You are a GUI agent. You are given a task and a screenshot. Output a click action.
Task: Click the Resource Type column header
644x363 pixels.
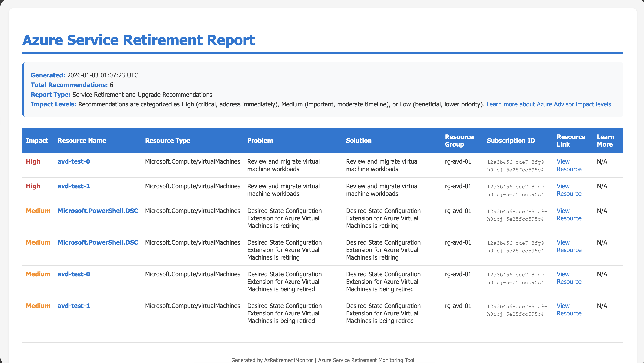[x=168, y=141]
